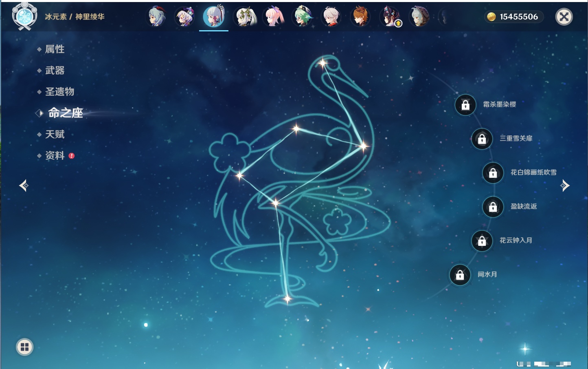
Task: Close the character screen with X button
Action: tap(564, 17)
